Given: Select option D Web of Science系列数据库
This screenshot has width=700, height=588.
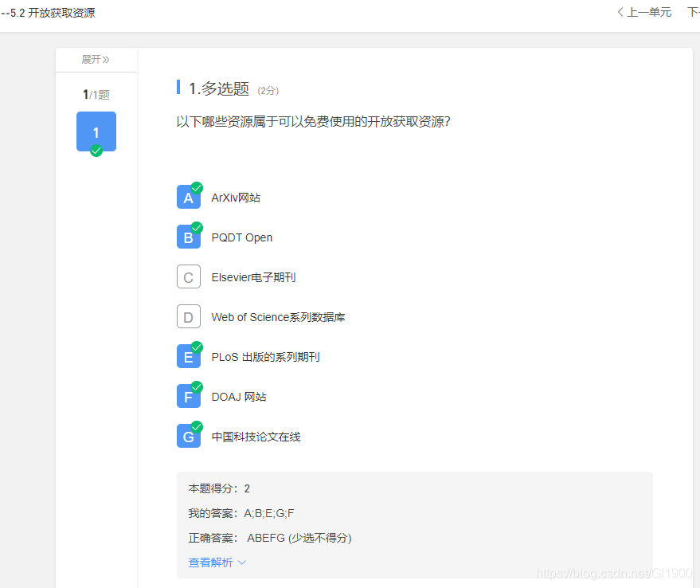Looking at the screenshot, I should coord(189,317).
